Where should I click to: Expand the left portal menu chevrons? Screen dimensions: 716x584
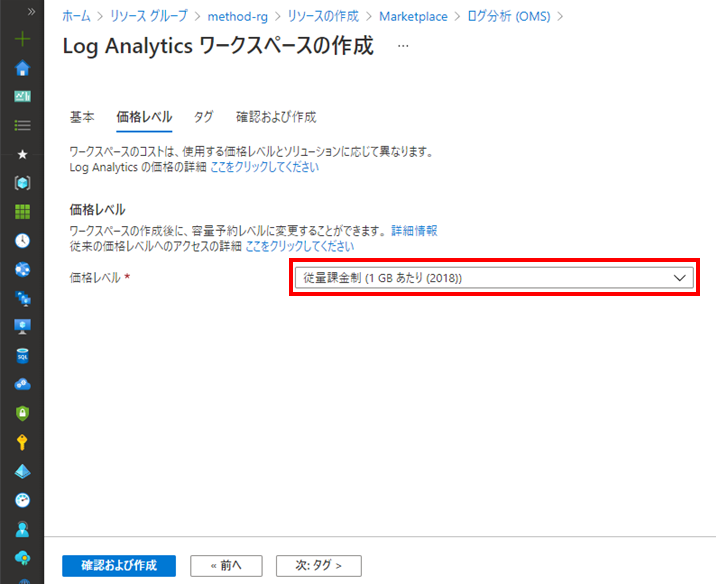31,11
